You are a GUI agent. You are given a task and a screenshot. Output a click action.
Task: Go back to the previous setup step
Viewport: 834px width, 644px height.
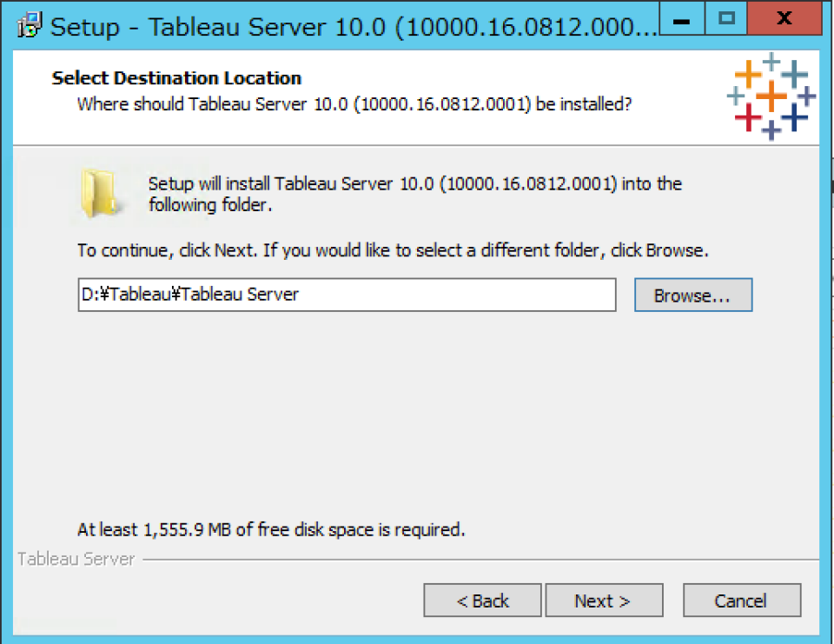pos(482,600)
